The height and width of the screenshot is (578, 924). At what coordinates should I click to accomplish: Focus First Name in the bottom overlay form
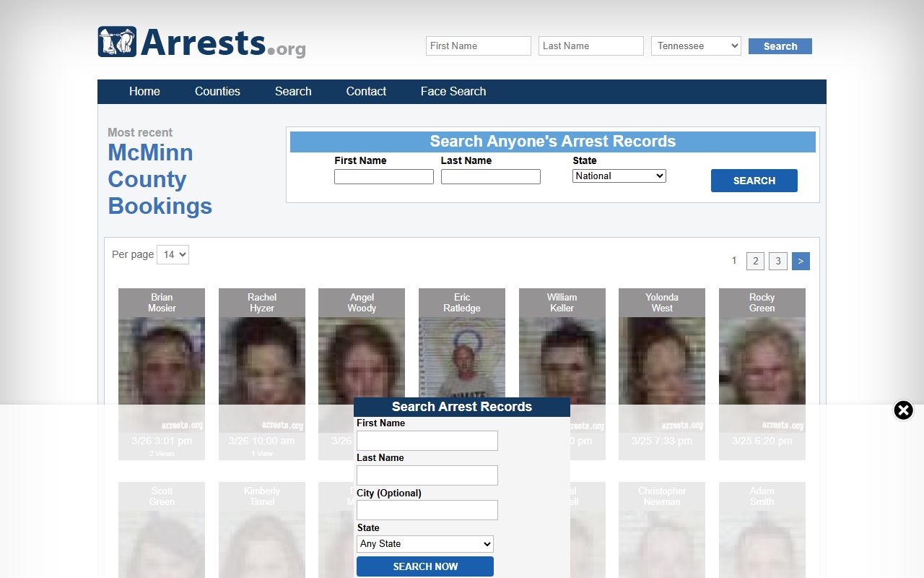point(427,441)
